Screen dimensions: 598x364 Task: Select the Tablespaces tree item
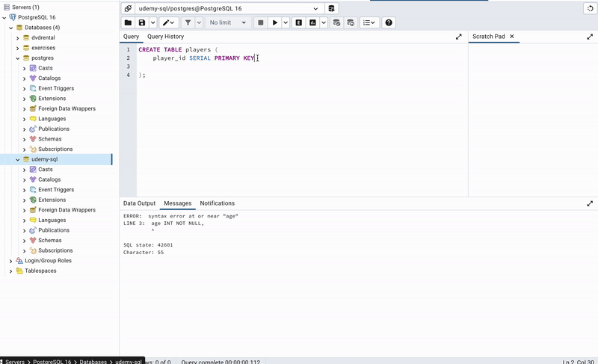click(x=40, y=271)
